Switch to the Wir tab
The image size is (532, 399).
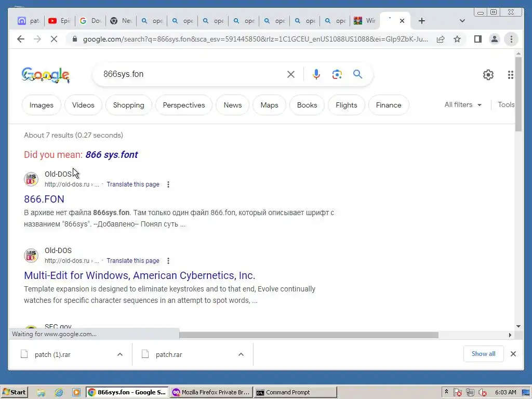364,21
